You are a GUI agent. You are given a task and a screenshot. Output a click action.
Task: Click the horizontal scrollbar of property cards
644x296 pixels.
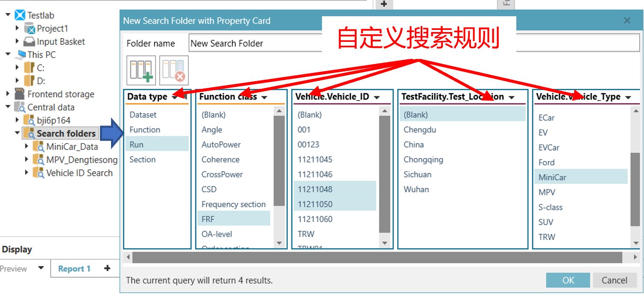coord(377,258)
